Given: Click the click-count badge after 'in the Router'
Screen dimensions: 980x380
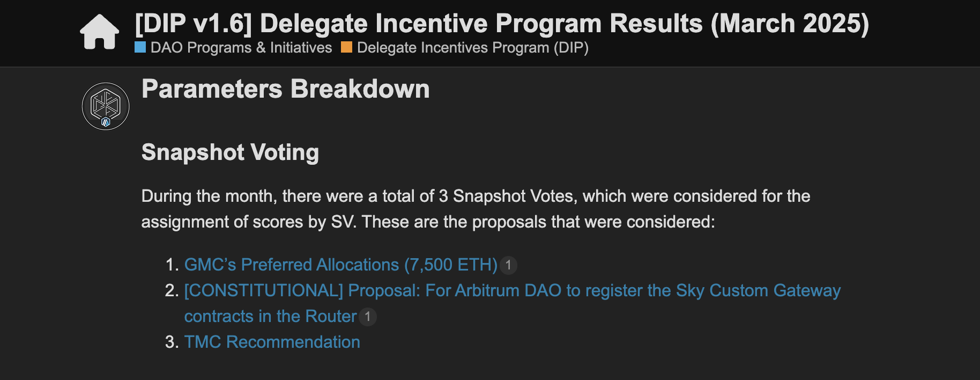Looking at the screenshot, I should [368, 317].
